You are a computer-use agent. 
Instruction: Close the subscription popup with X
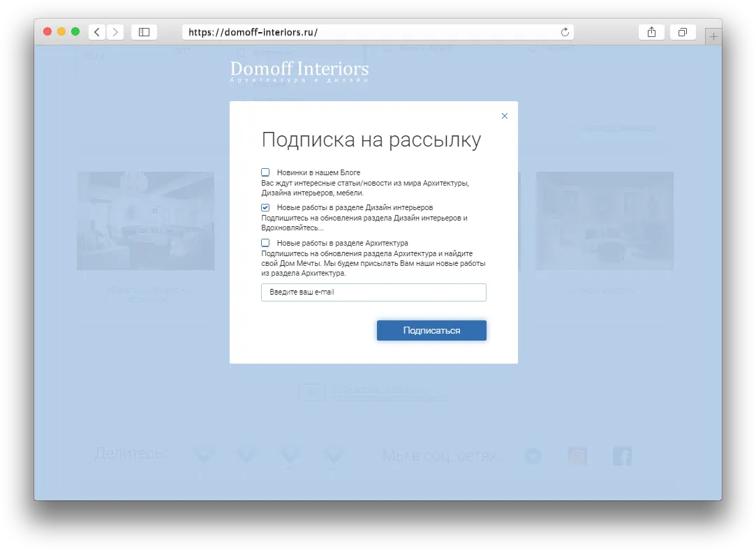505,116
